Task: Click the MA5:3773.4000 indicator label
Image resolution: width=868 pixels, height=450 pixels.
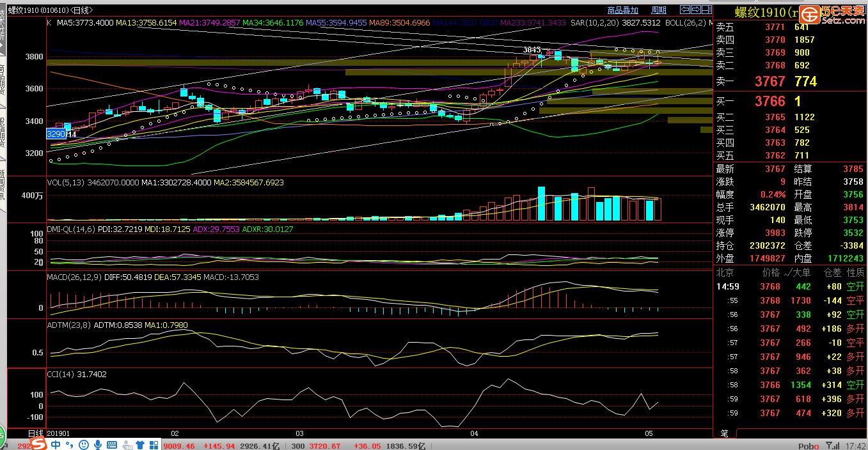Action: tap(85, 22)
